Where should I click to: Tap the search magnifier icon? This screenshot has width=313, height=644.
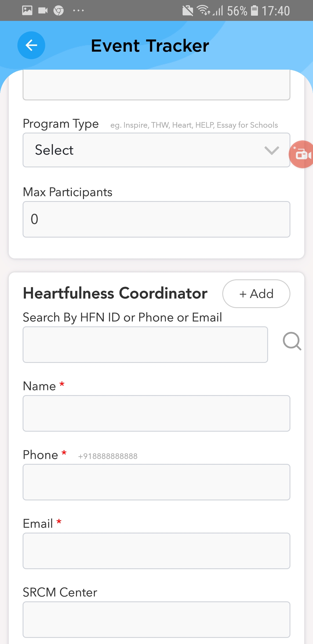(x=292, y=341)
